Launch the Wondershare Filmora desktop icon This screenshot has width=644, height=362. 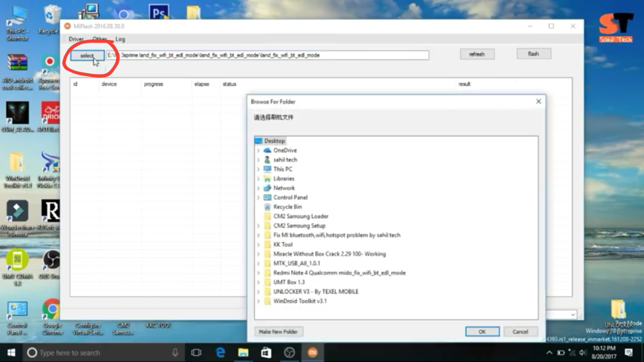tap(17, 219)
